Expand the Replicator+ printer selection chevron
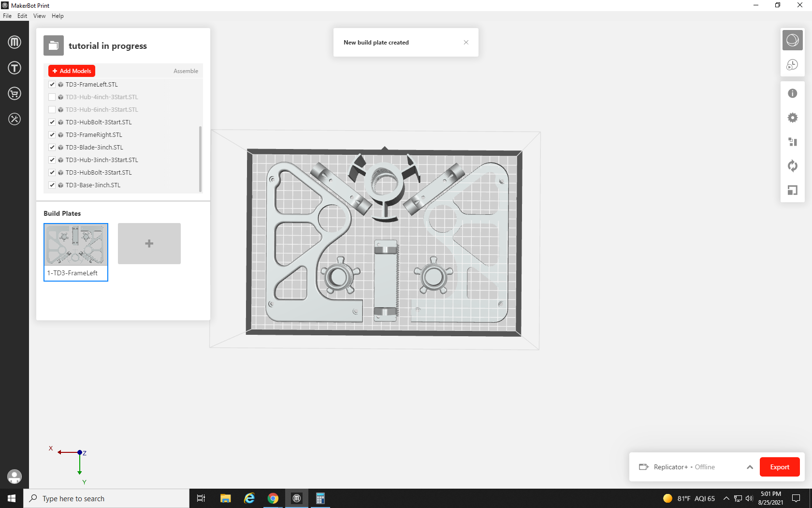Image resolution: width=812 pixels, height=508 pixels. click(750, 467)
